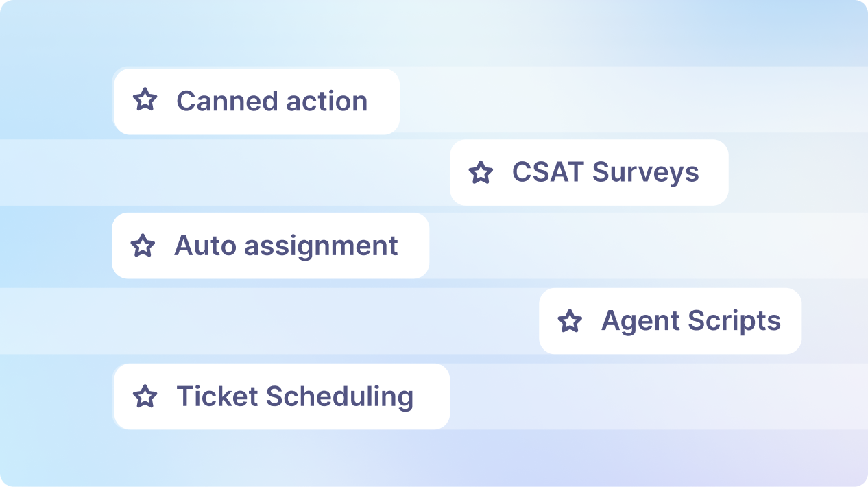Toggle the star next to Auto assignment
868x487 pixels.
tap(143, 246)
